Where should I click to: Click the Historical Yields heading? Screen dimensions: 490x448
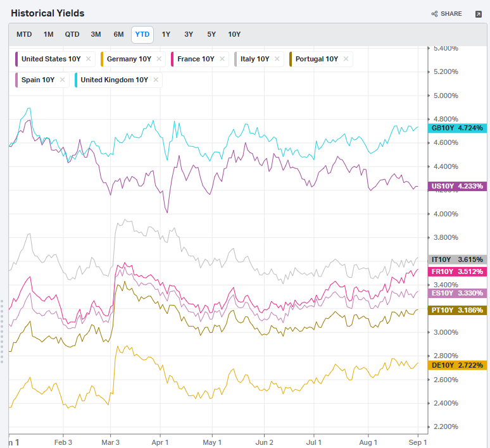tap(47, 13)
